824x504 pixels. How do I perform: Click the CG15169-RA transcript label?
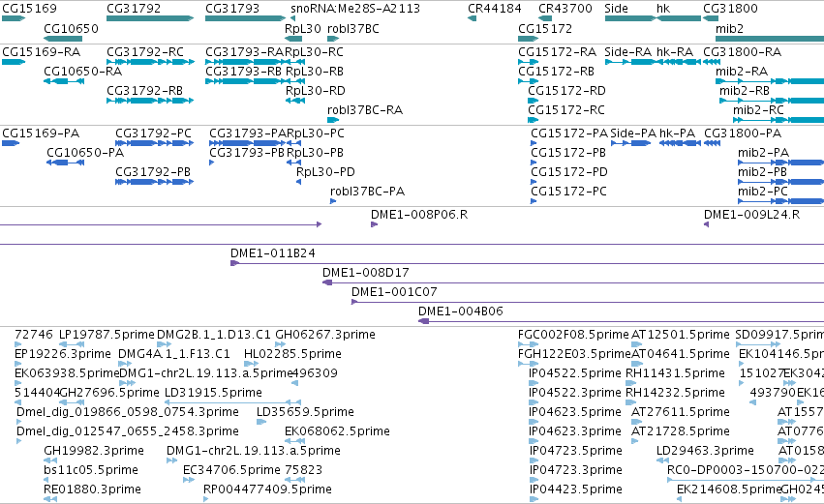(42, 52)
